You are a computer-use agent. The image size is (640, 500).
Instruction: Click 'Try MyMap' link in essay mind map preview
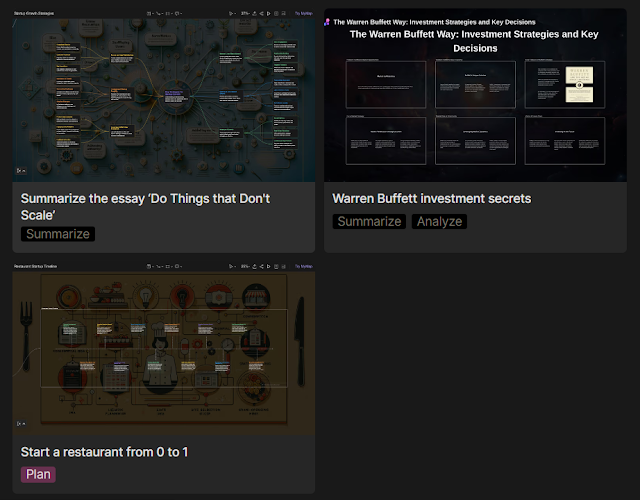click(304, 13)
